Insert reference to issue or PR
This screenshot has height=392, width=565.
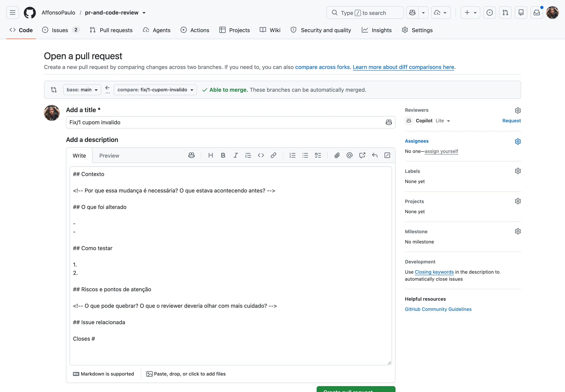pos(362,155)
